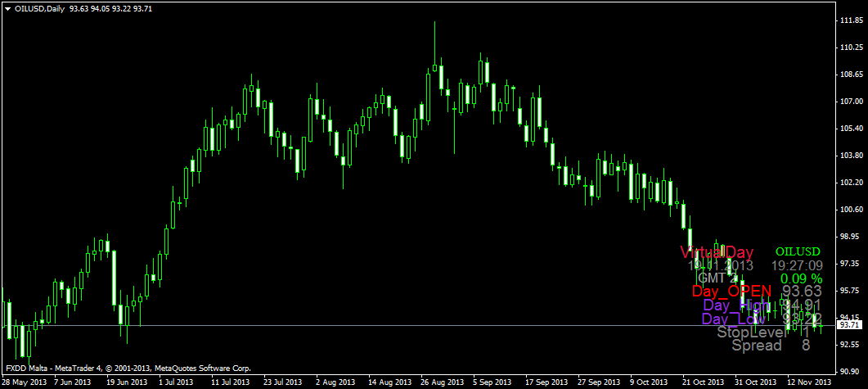This screenshot has height=389, width=868.
Task: Click the purple Day_Low label
Action: (734, 319)
